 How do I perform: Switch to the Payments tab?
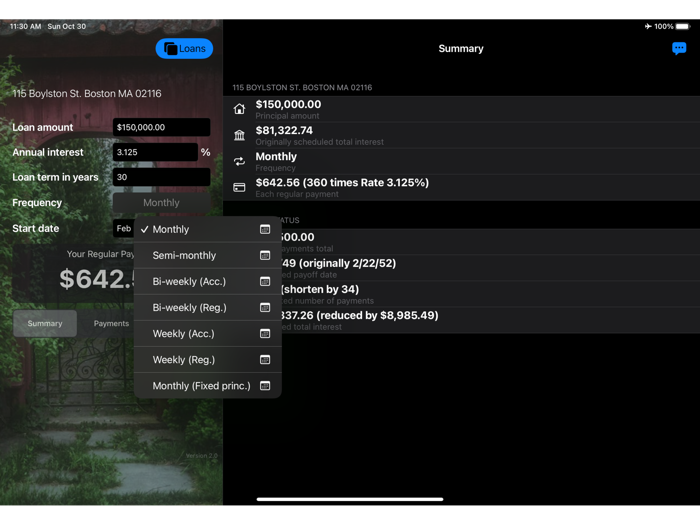[111, 323]
